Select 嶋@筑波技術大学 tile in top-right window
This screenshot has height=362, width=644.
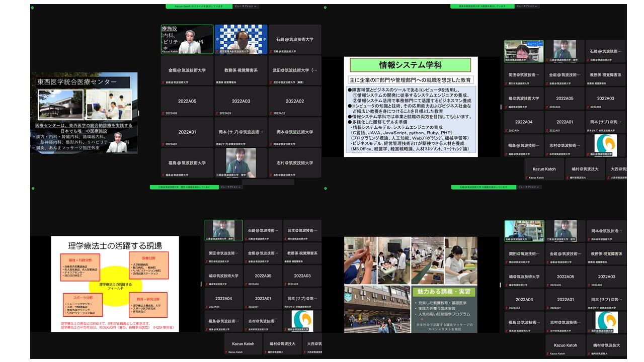pyautogui.click(x=524, y=99)
